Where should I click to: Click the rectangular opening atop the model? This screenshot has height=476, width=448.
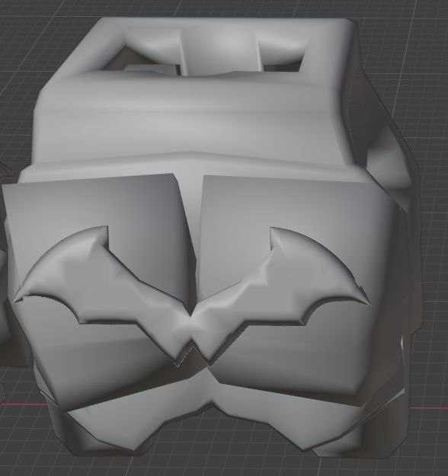pyautogui.click(x=204, y=53)
